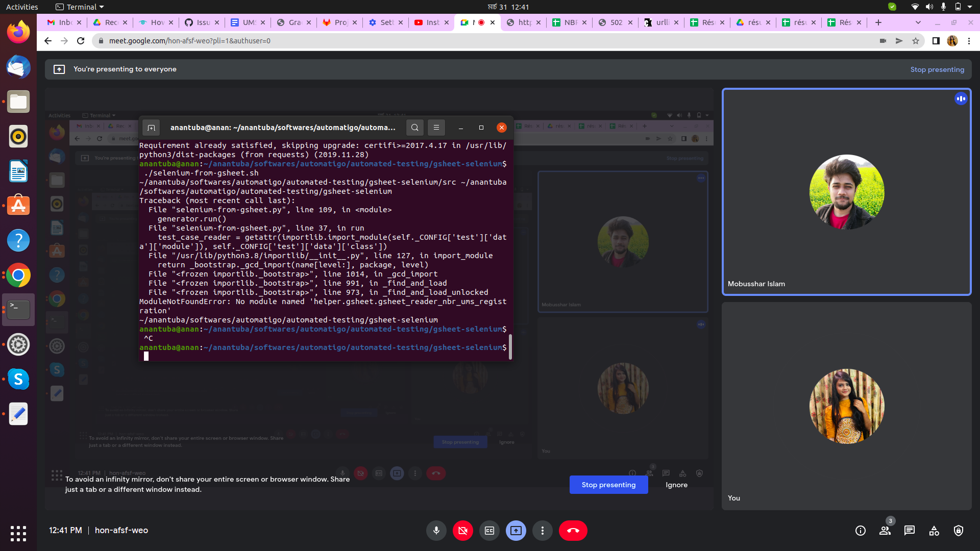Switch to the GitHub Issues tab
Viewport: 980px width, 551px height.
tap(202, 22)
